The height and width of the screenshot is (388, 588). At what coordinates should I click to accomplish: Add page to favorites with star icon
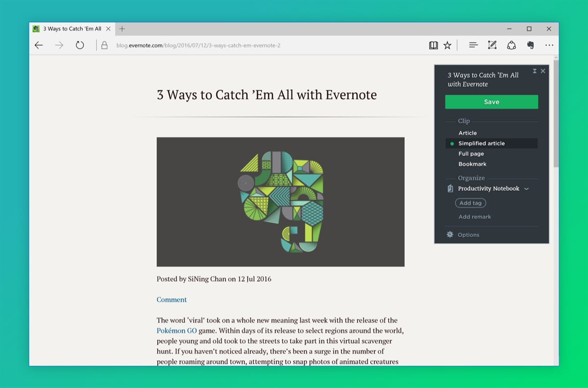click(x=447, y=45)
